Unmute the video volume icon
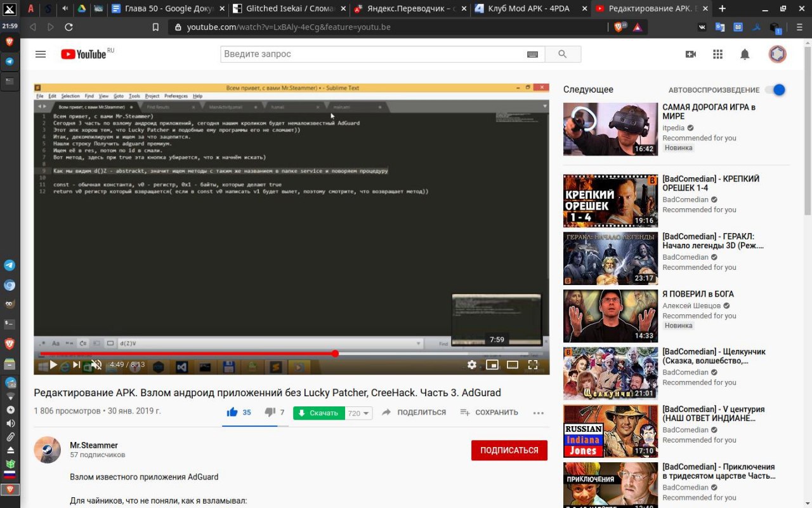The image size is (812, 508). (96, 364)
